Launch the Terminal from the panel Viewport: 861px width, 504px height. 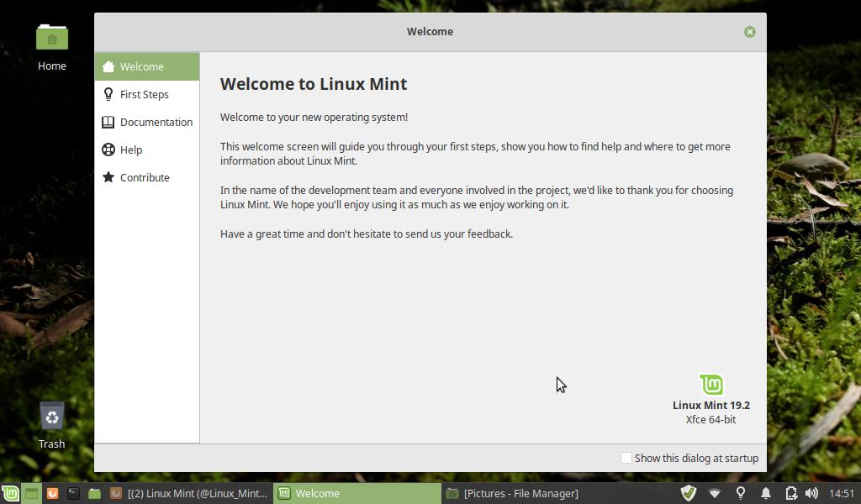(x=74, y=493)
